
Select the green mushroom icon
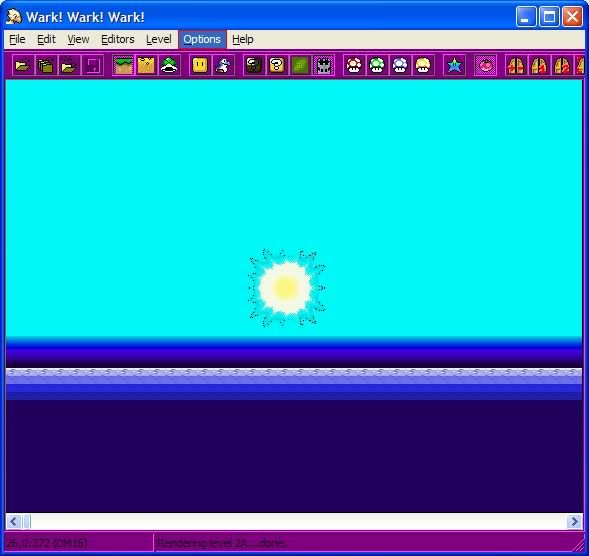point(377,65)
